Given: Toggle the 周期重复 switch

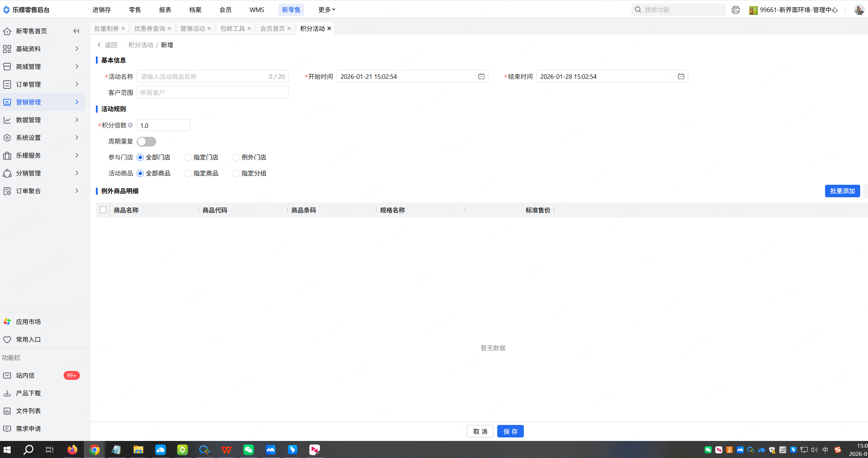Looking at the screenshot, I should point(146,141).
